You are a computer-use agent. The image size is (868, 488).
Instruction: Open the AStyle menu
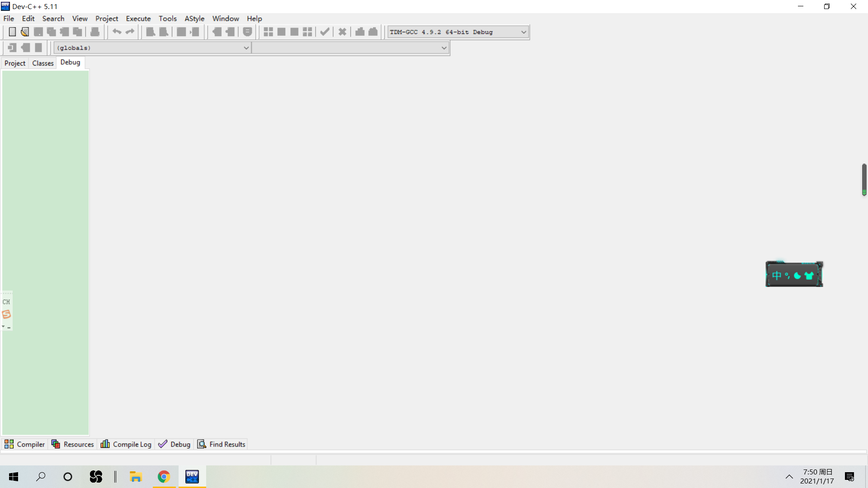point(194,19)
